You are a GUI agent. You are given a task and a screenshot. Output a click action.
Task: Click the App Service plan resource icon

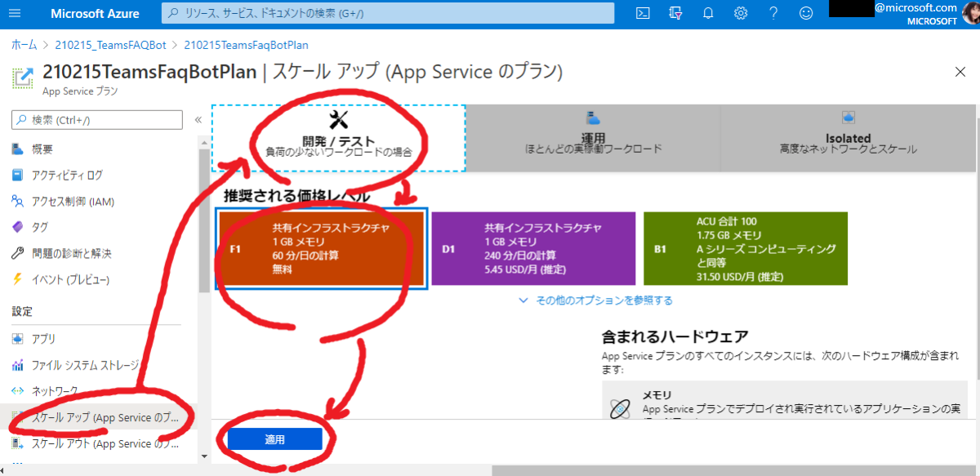click(22, 78)
